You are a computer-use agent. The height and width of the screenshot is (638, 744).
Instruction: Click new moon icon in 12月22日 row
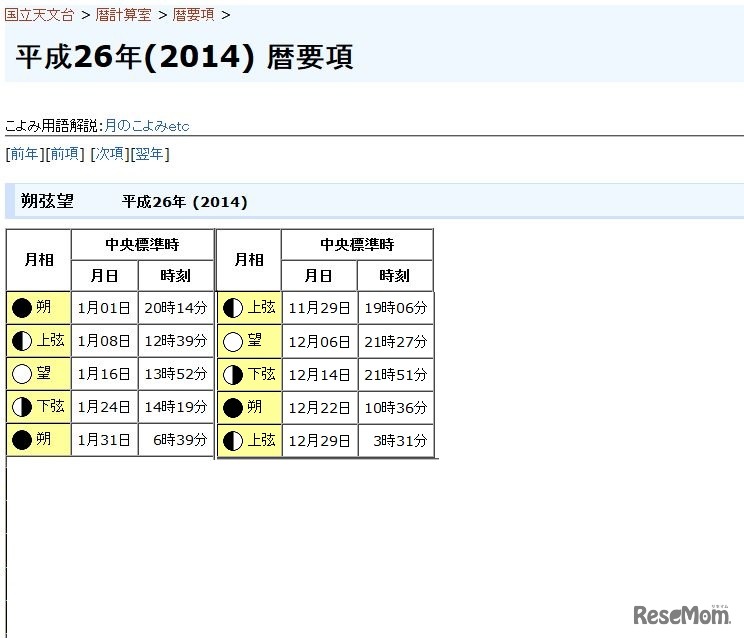pyautogui.click(x=232, y=407)
